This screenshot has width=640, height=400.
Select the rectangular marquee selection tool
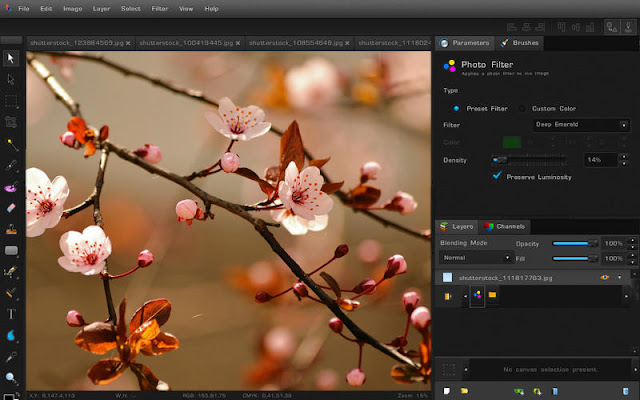pyautogui.click(x=11, y=101)
